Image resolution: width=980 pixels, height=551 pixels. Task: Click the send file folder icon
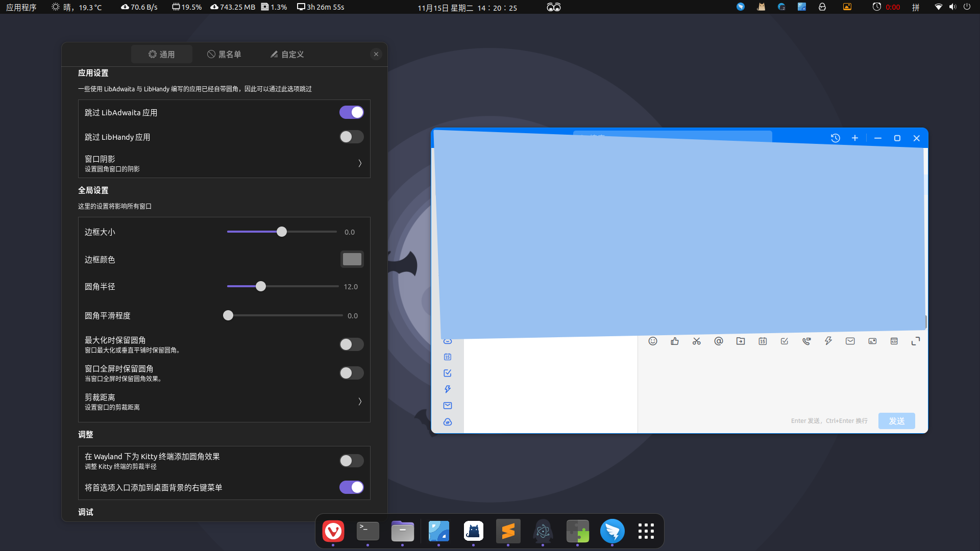click(740, 341)
